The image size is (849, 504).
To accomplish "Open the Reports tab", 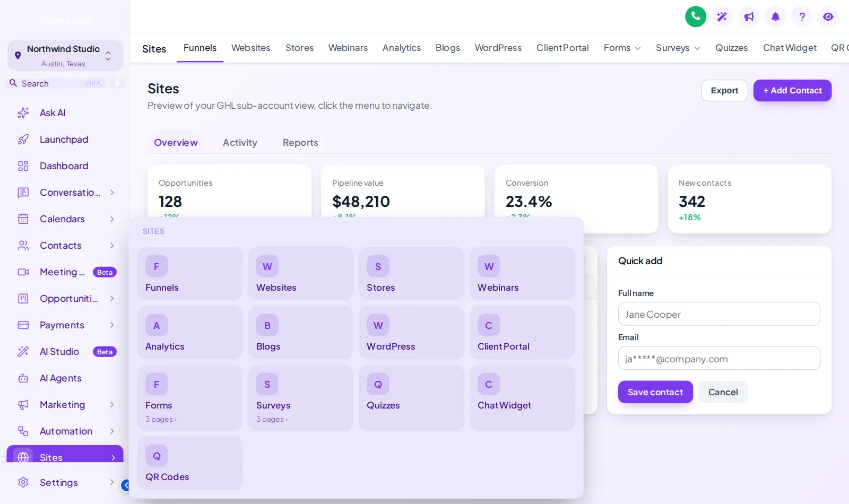I will (x=300, y=143).
